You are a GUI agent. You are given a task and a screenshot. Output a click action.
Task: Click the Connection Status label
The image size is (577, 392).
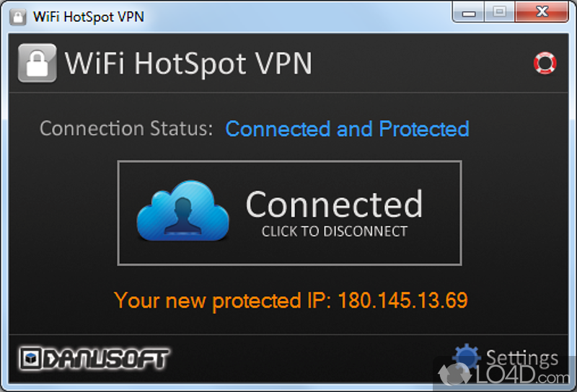(x=126, y=129)
